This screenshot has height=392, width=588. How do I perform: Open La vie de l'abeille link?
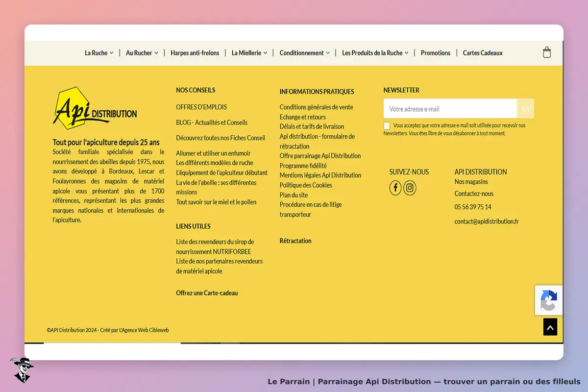216,187
